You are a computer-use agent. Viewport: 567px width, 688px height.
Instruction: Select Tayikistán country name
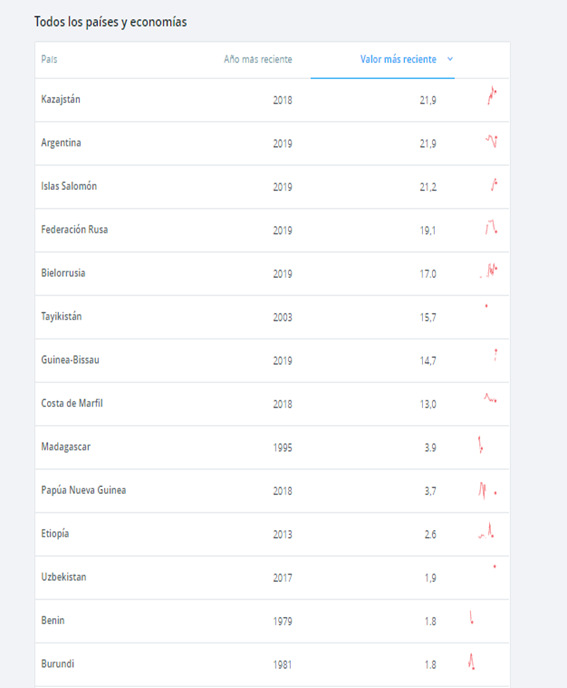click(61, 316)
